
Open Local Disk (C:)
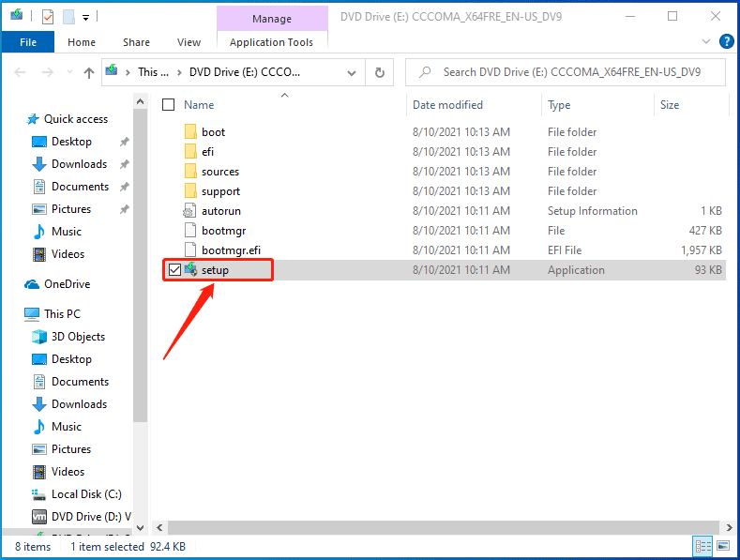point(86,494)
